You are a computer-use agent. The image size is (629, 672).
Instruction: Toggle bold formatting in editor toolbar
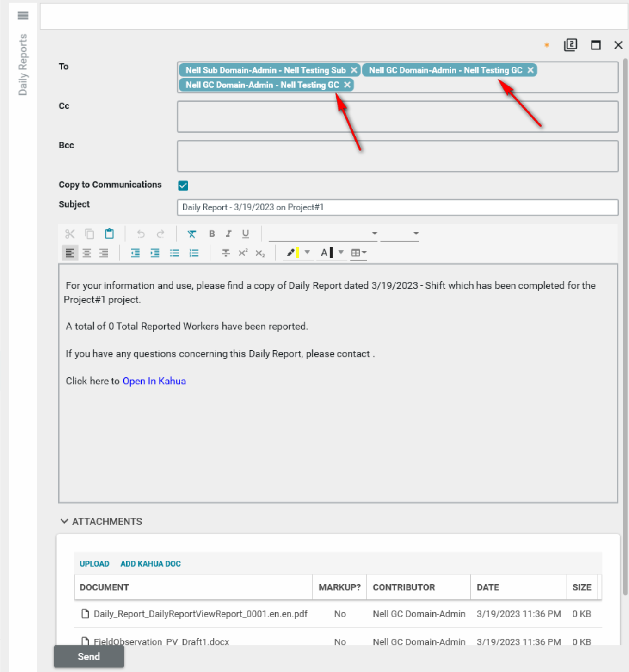pos(212,234)
